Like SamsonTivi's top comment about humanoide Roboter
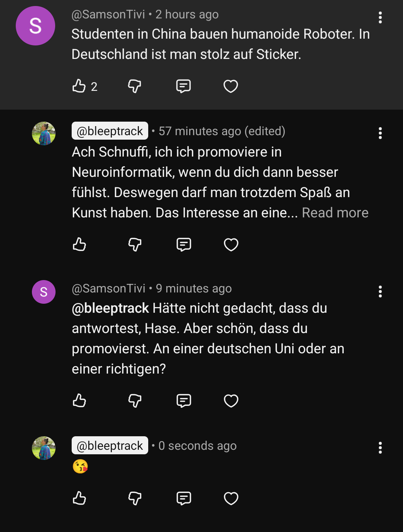Screen dimensions: 403x532 click(x=79, y=86)
